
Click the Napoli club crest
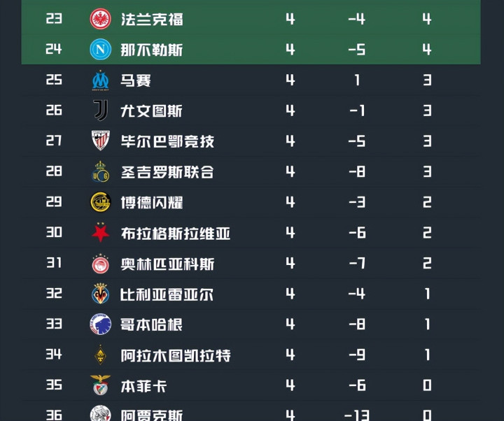click(101, 49)
